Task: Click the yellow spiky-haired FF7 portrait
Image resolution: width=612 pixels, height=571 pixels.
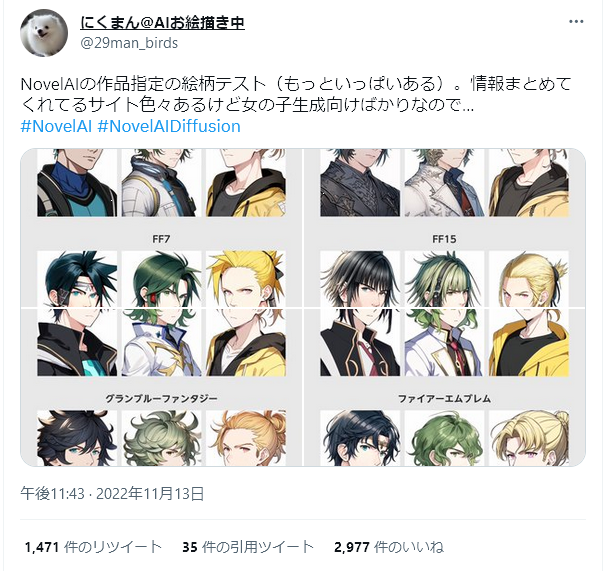Action: (246, 279)
